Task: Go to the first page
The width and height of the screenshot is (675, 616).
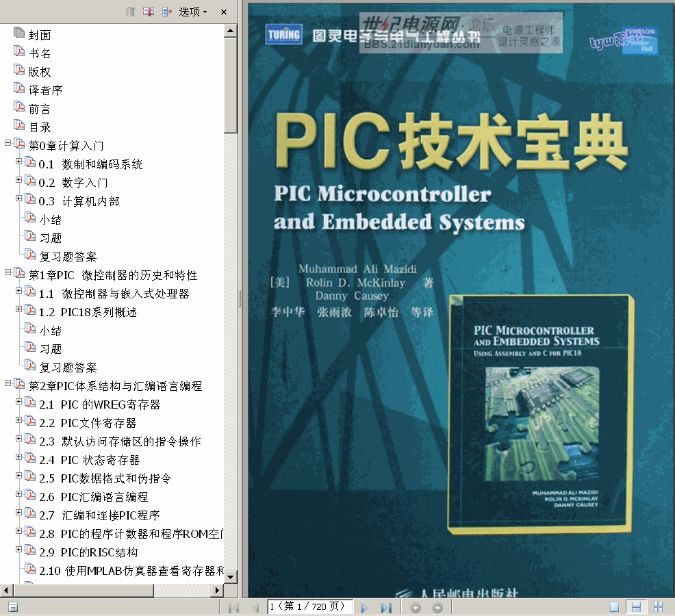Action: tap(233, 608)
